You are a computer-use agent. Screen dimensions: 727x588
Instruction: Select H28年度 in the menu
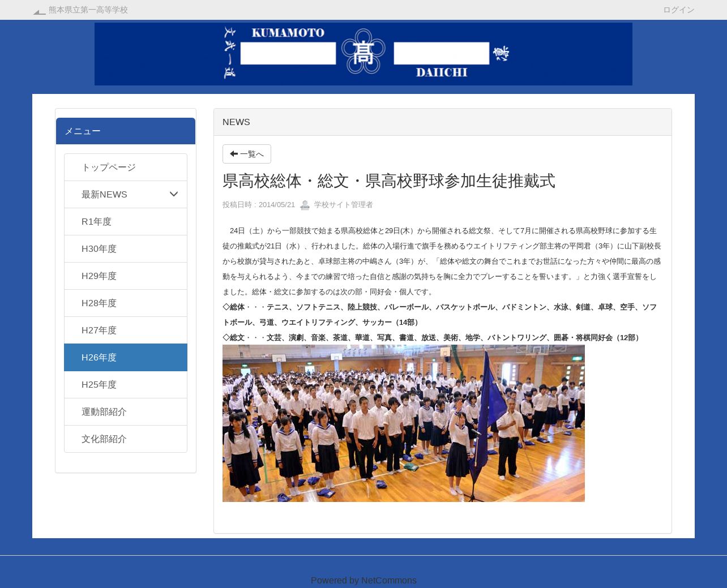(126, 303)
